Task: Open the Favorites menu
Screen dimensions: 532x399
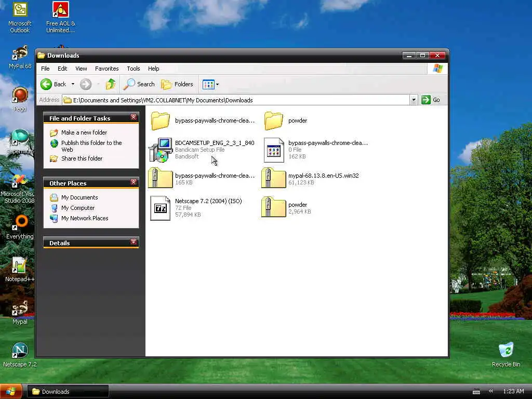Action: (107, 69)
